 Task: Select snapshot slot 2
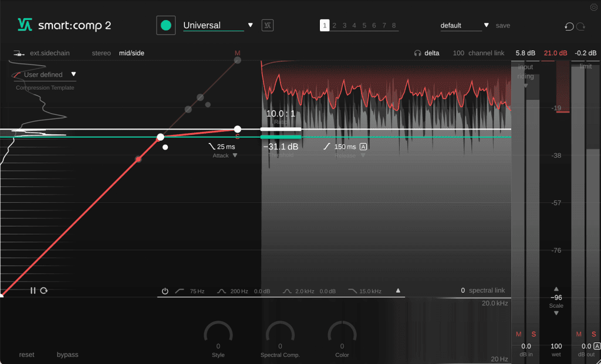[x=334, y=25]
